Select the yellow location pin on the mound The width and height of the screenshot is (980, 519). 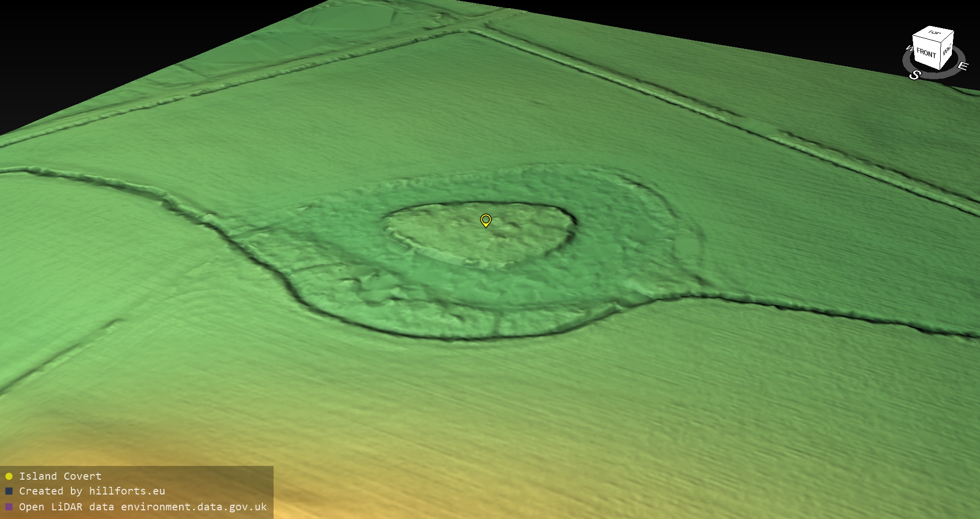pyautogui.click(x=485, y=220)
